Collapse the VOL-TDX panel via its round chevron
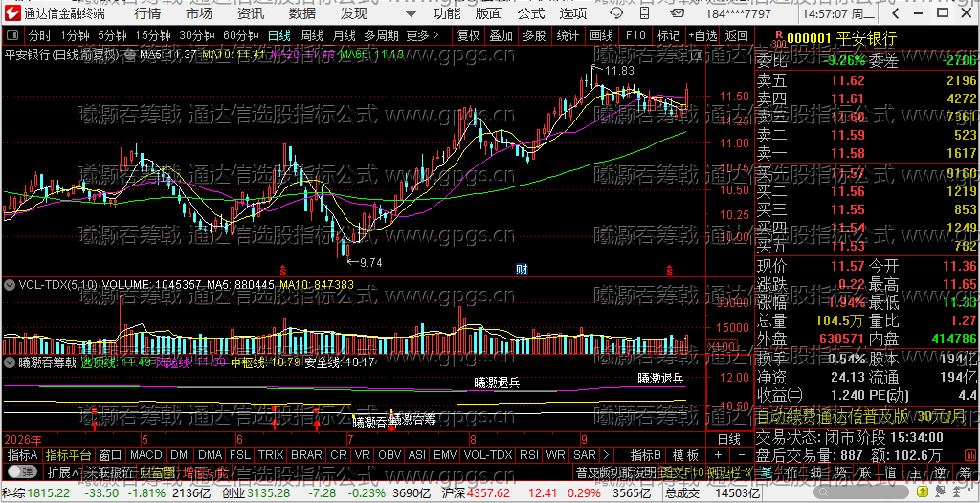Image resolution: width=980 pixels, height=503 pixels. [10, 284]
